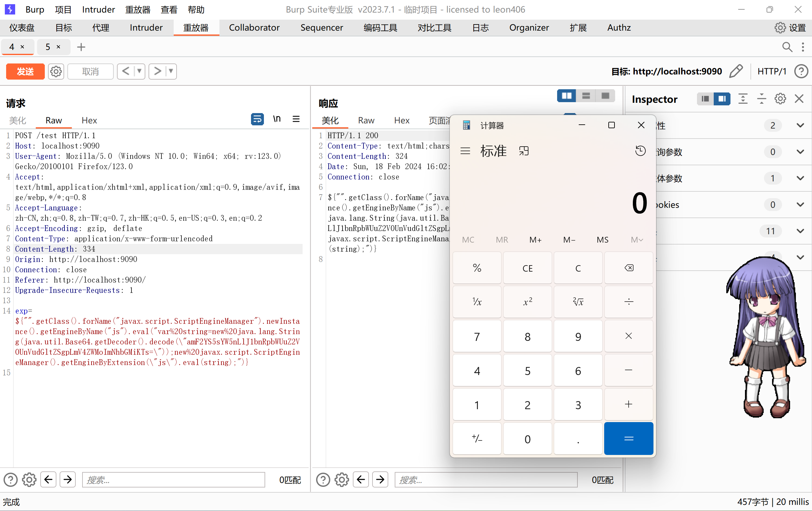Open request pane search help icon
Image resolution: width=812 pixels, height=511 pixels.
pos(10,480)
